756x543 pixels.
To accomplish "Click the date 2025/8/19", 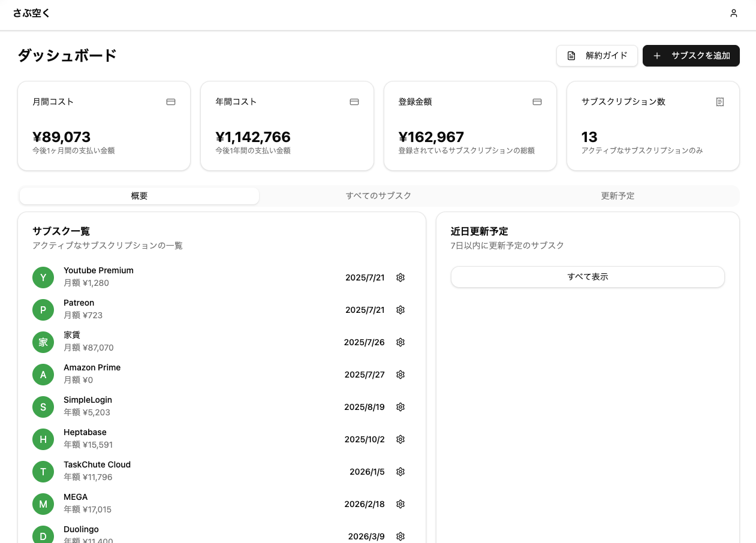I will tap(365, 407).
